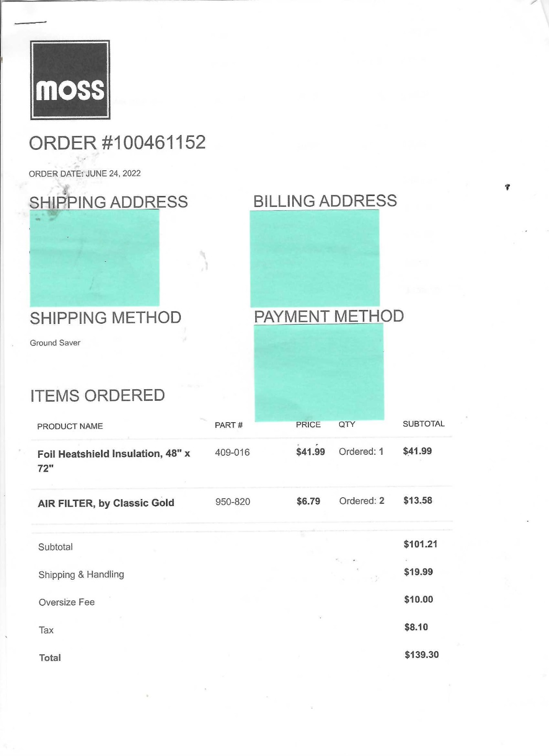Click part number 950-820
This screenshot has height=756, width=549.
point(233,502)
